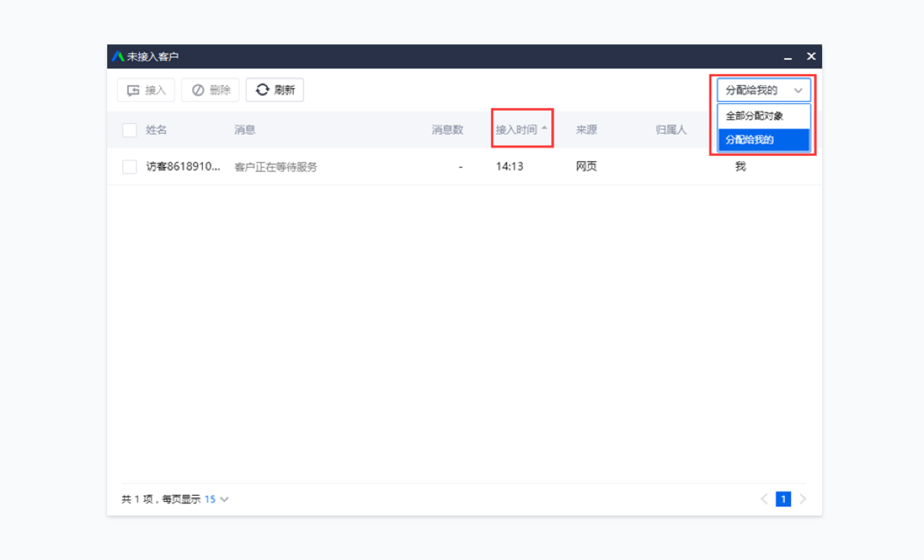Click the 接入 button
This screenshot has height=560, width=924.
tap(146, 90)
